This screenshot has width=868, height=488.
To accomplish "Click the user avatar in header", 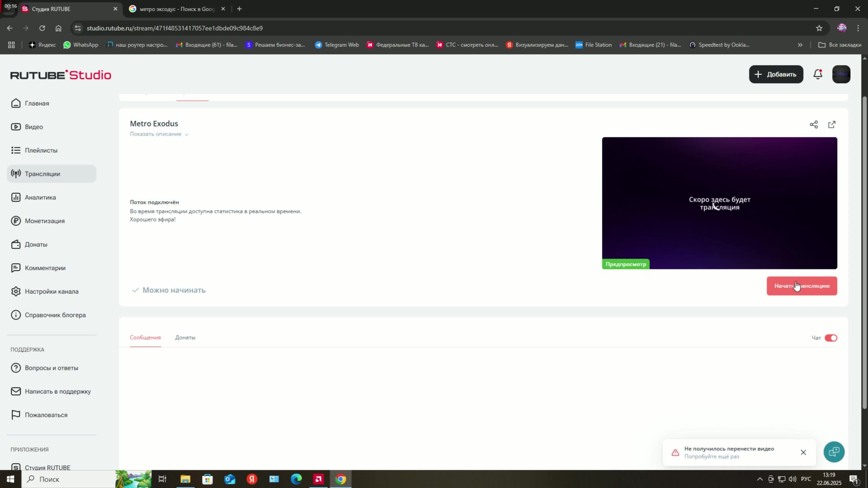I will pyautogui.click(x=841, y=74).
